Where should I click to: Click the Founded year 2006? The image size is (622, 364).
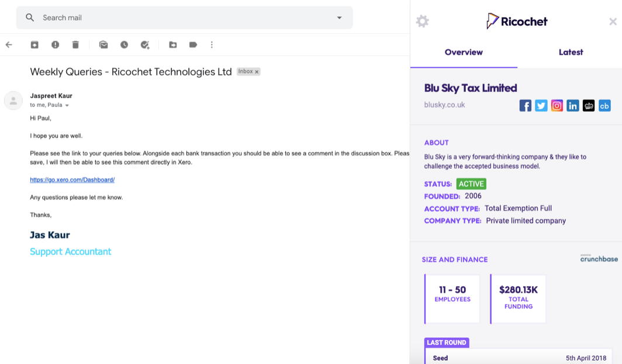point(473,196)
